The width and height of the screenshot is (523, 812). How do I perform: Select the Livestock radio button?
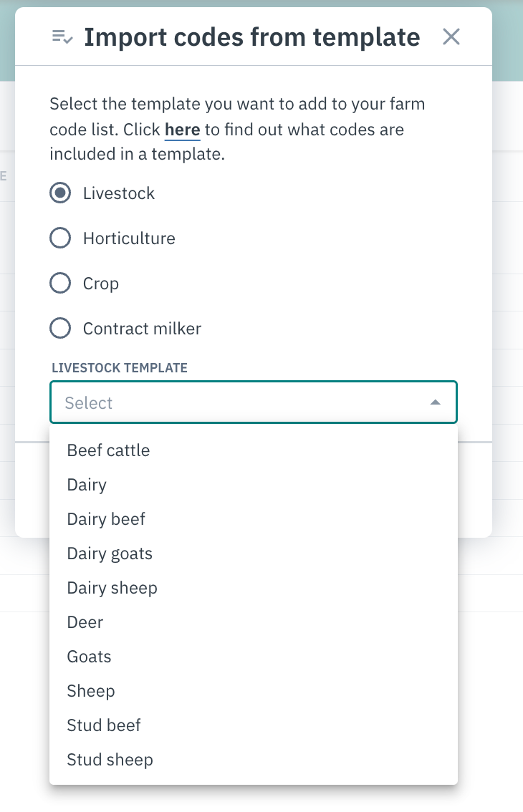coord(60,193)
